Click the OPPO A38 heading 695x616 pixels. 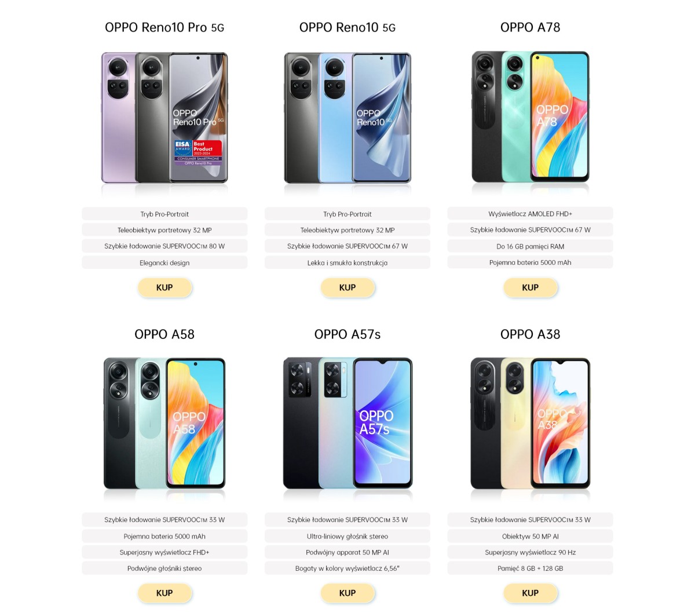point(531,334)
